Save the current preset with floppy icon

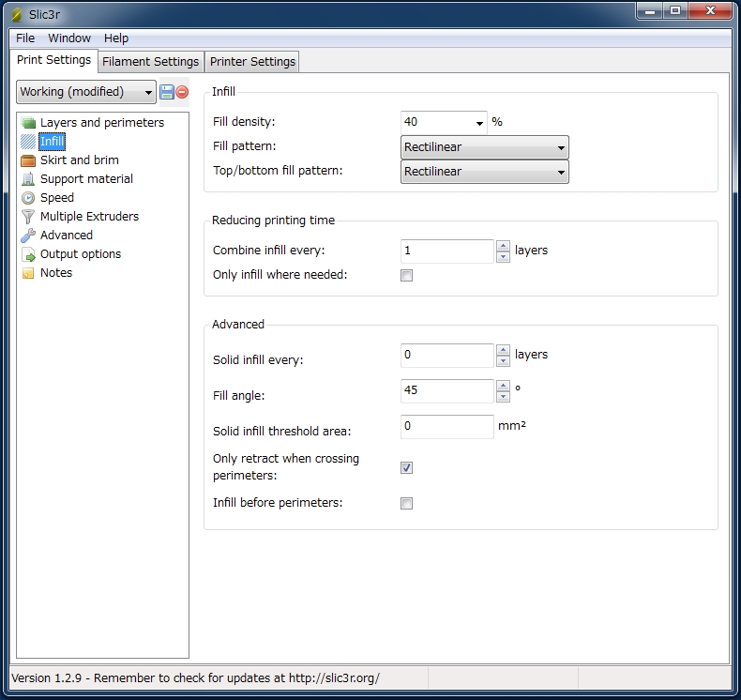point(167,92)
